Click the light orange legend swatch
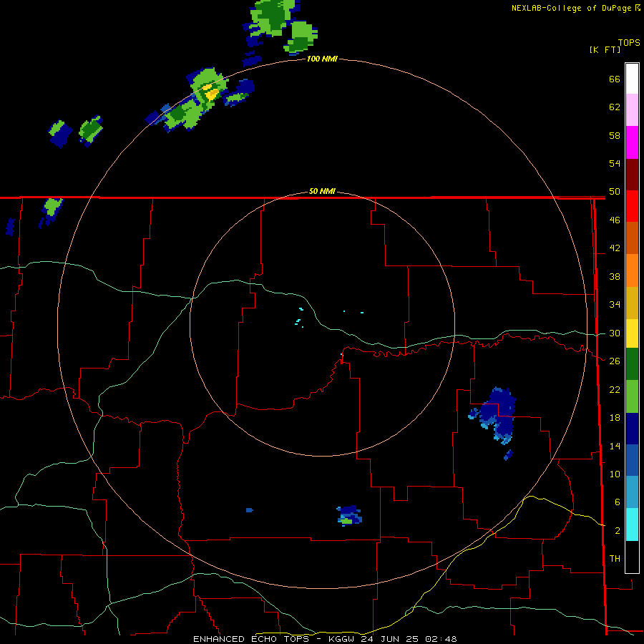The width and height of the screenshot is (644, 644). pos(632,270)
